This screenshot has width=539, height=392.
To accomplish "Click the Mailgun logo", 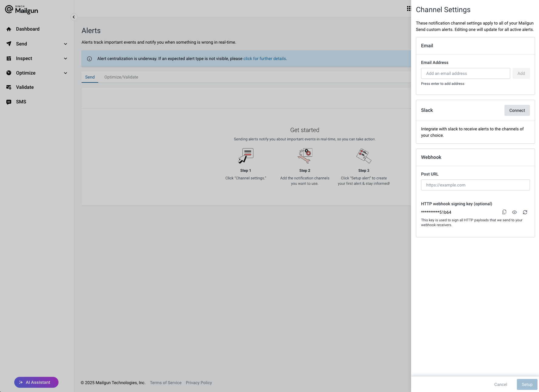I will click(22, 10).
